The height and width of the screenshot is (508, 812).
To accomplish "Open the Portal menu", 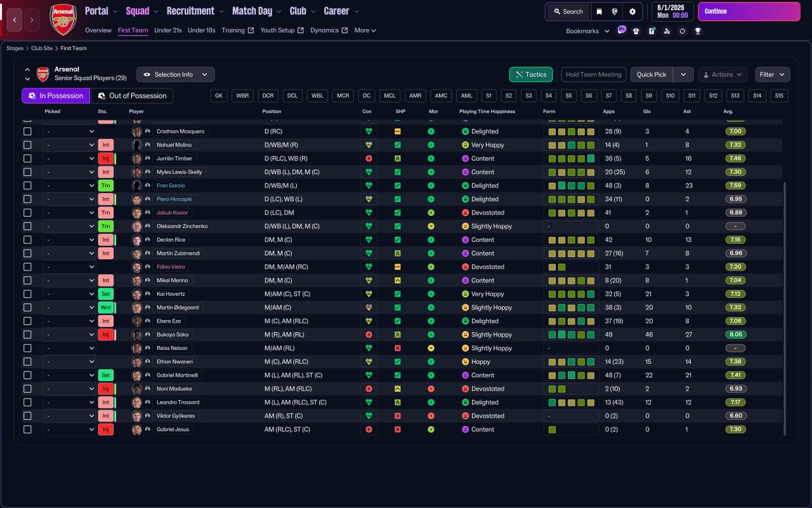I will click(101, 11).
